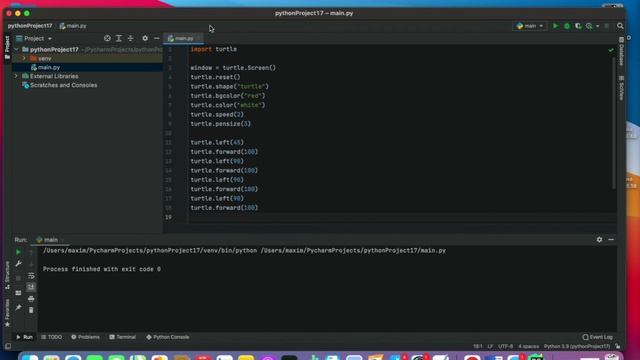Change line separator LF in status bar
Screen dimensions: 640x360
490,346
